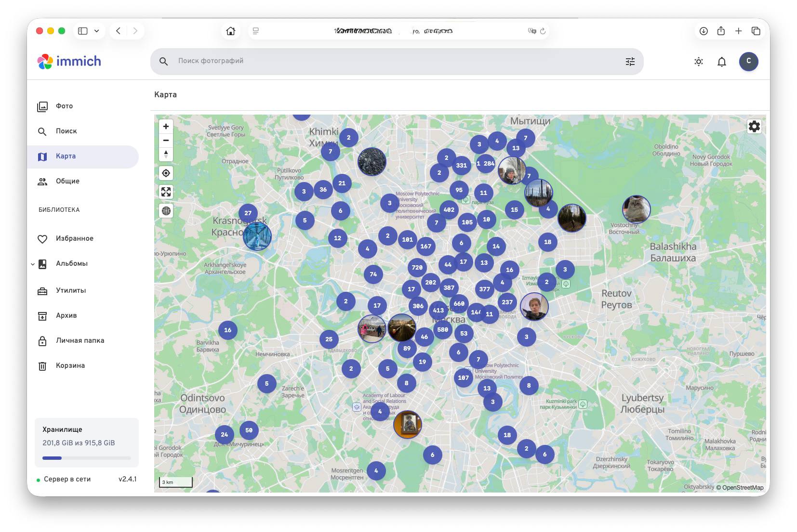Expand the Альбомы list chevron
The height and width of the screenshot is (532, 797).
(32, 264)
